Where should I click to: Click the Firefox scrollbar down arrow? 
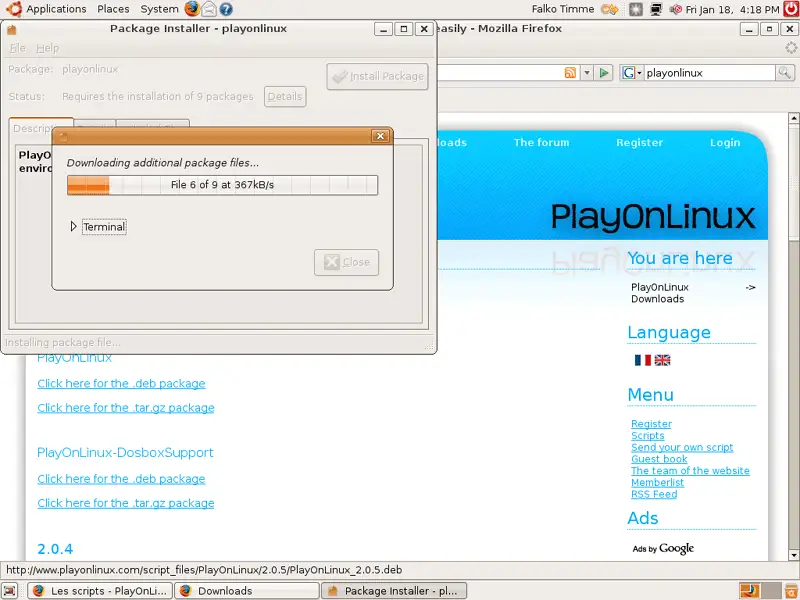pyautogui.click(x=793, y=555)
